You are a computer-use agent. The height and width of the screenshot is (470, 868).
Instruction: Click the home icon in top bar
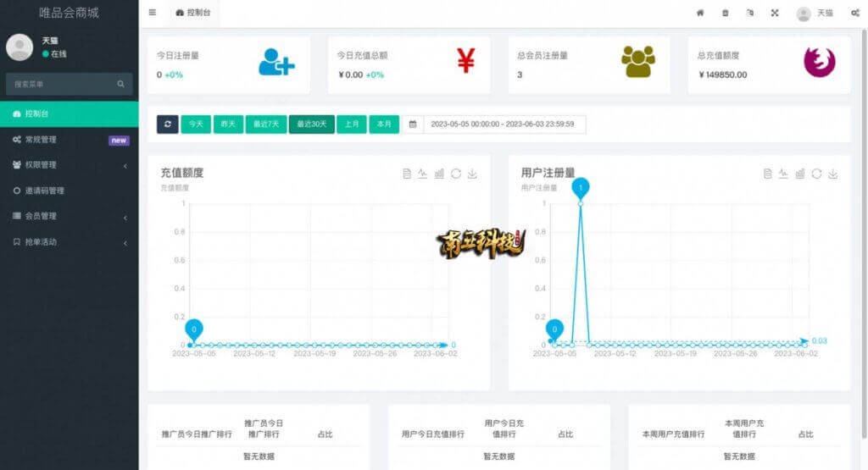pos(700,13)
